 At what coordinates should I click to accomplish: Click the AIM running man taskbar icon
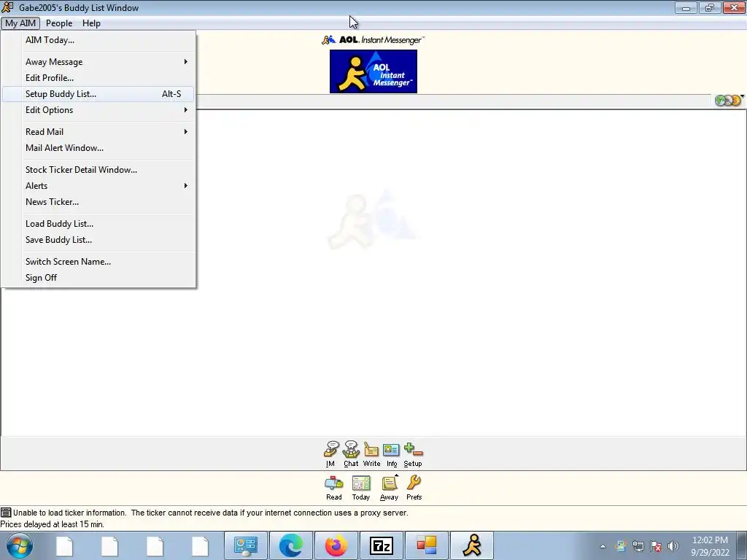472,545
